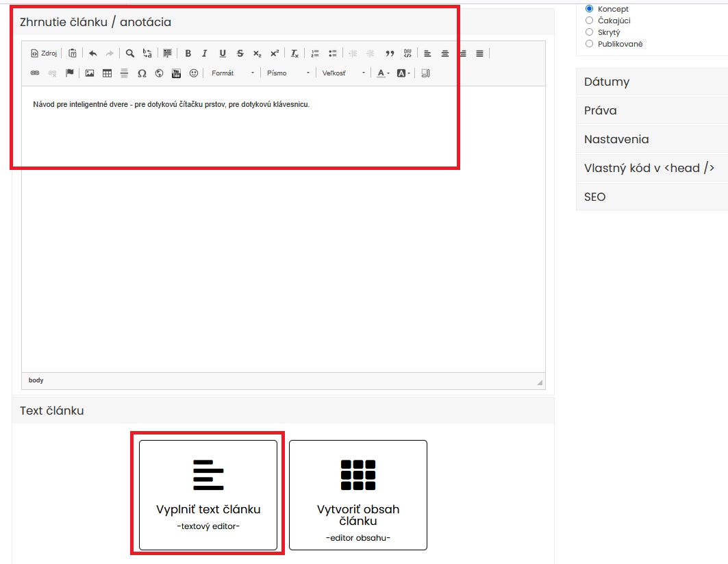Insert a smiley emoticon
This screenshot has width=728, height=564.
click(194, 73)
